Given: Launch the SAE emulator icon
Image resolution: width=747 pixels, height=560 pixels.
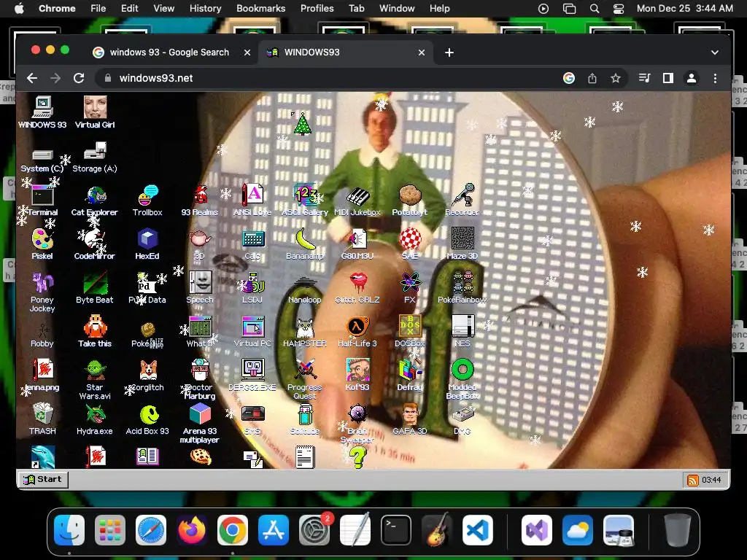Looking at the screenshot, I should 410,244.
